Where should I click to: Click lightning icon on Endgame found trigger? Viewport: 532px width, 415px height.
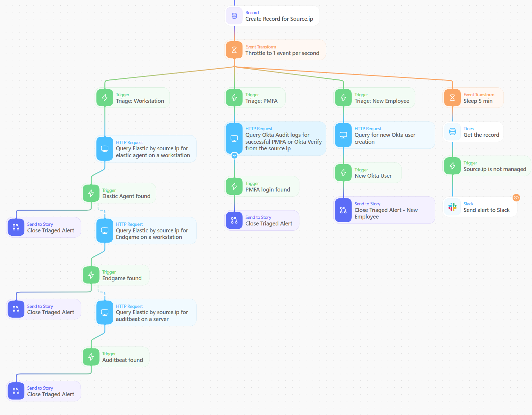click(91, 275)
